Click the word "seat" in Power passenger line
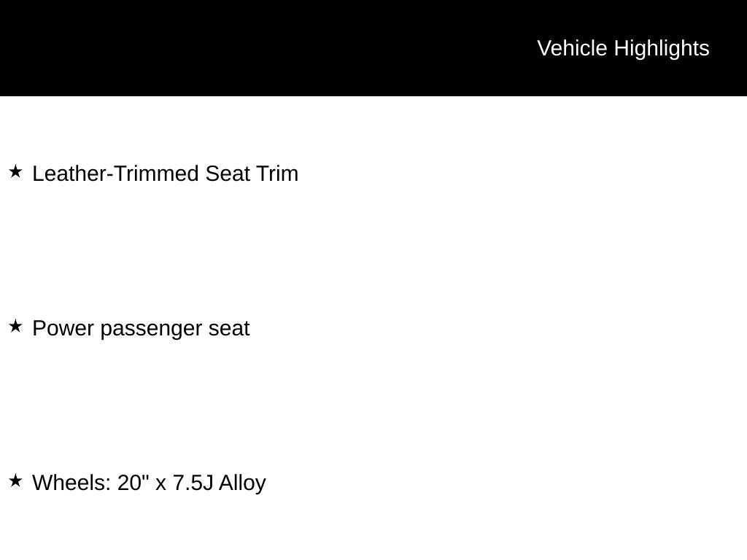 click(229, 328)
